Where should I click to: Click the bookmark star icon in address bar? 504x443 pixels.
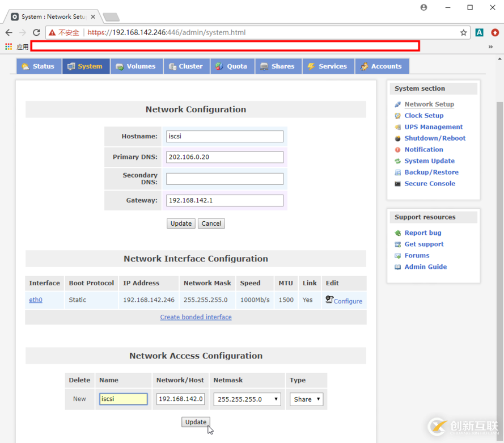[x=463, y=32]
